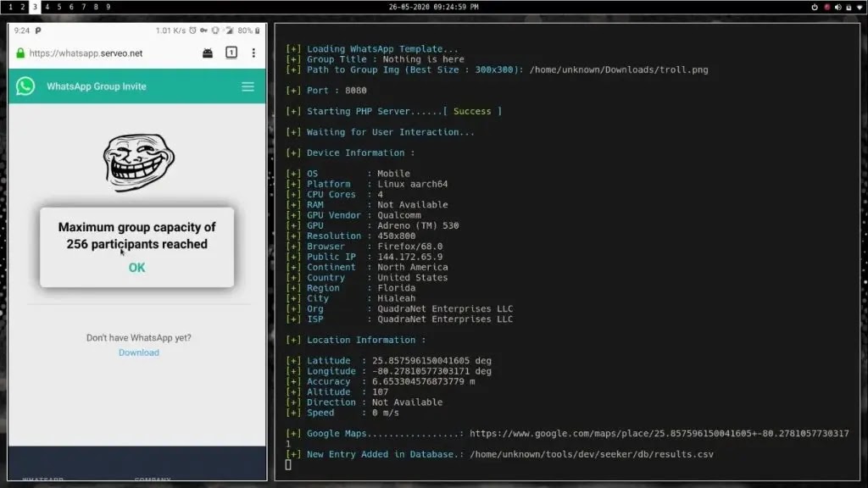Switch to workspace 9
The width and height of the screenshot is (868, 488).
tap(108, 7)
